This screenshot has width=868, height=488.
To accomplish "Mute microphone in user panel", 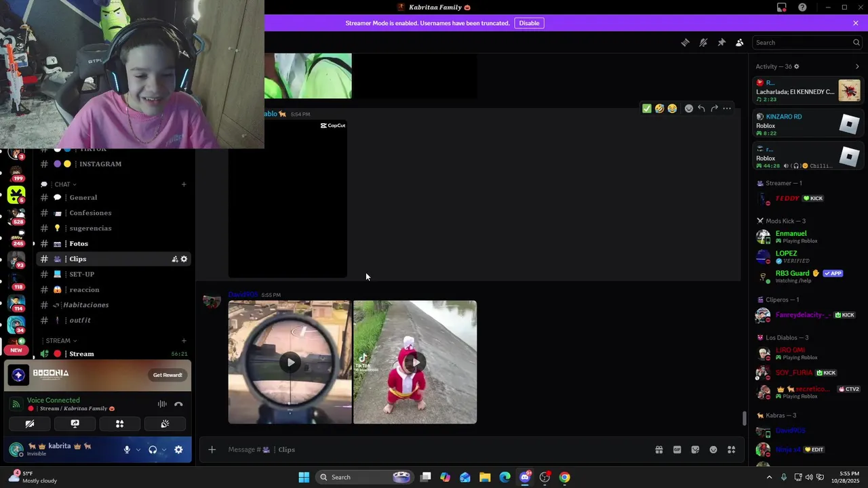I will 127,449.
